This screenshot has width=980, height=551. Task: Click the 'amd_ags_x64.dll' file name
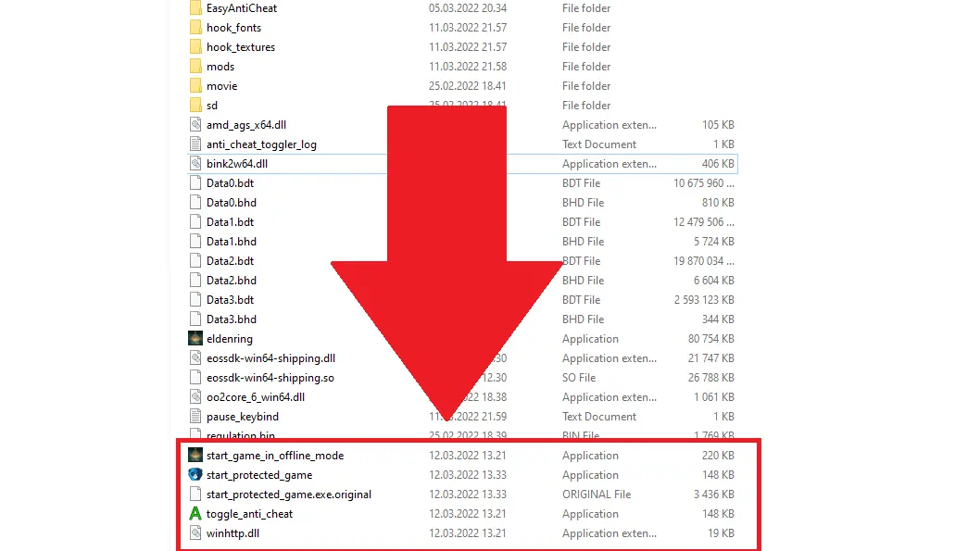246,124
